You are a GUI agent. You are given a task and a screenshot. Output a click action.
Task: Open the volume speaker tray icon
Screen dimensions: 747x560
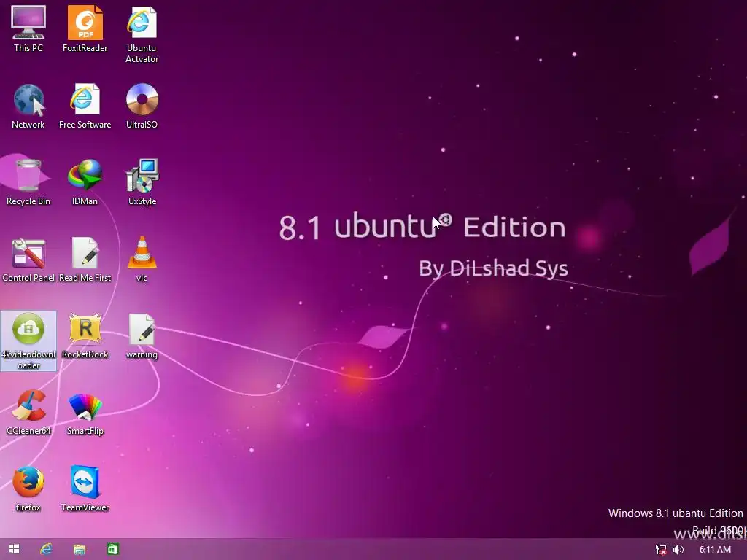[678, 550]
